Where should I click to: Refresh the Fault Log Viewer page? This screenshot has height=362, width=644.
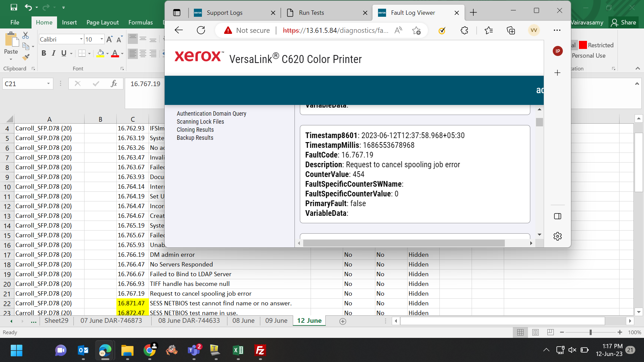(x=201, y=31)
